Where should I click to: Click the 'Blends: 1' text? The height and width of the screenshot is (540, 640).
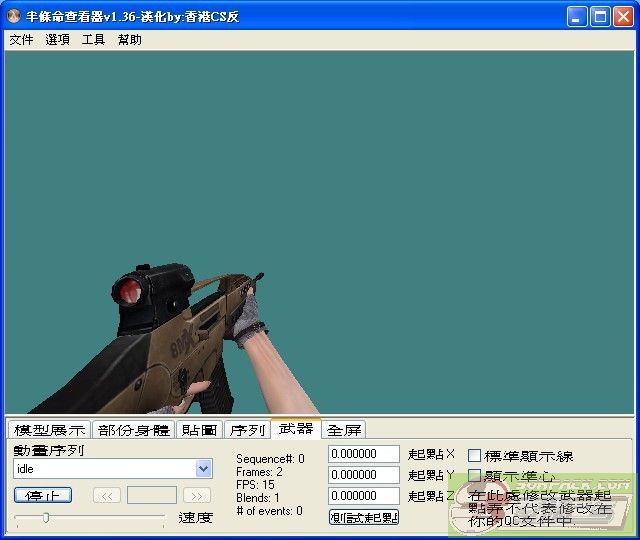(x=258, y=498)
